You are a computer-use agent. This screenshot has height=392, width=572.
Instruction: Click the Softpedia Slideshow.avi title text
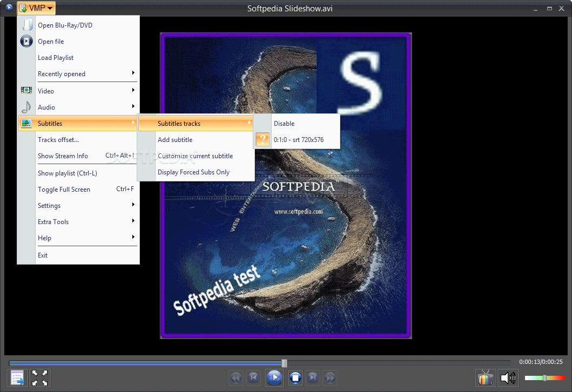point(290,9)
